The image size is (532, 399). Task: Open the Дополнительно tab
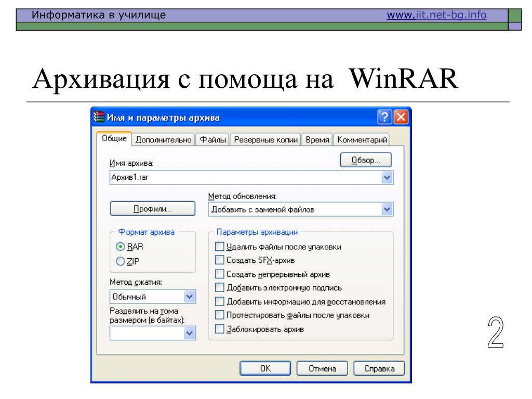pos(163,140)
